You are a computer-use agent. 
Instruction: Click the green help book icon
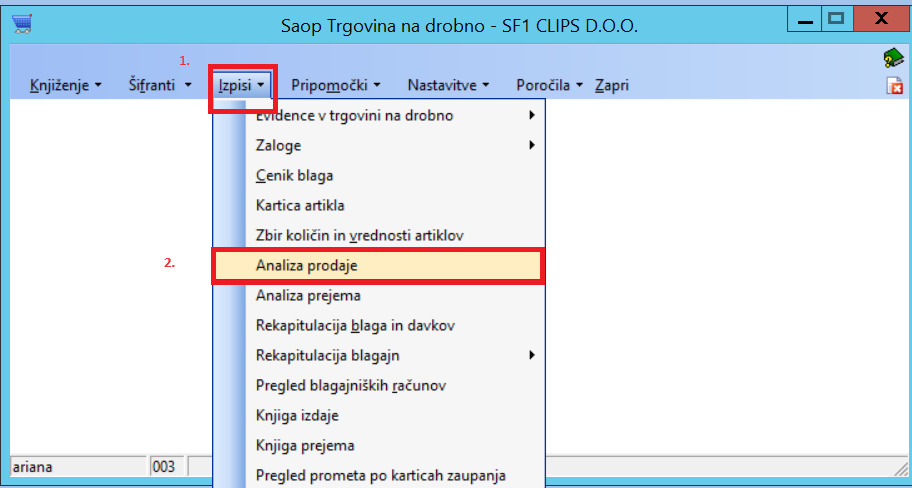[893, 58]
